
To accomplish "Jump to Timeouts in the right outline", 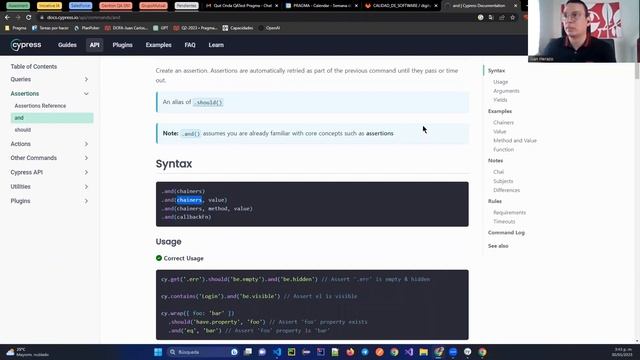I will (x=504, y=222).
